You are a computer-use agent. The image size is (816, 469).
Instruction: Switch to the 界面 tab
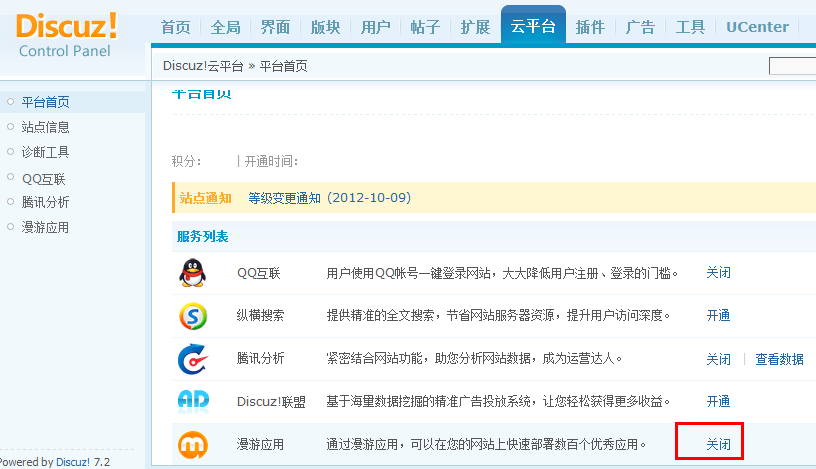pos(275,27)
